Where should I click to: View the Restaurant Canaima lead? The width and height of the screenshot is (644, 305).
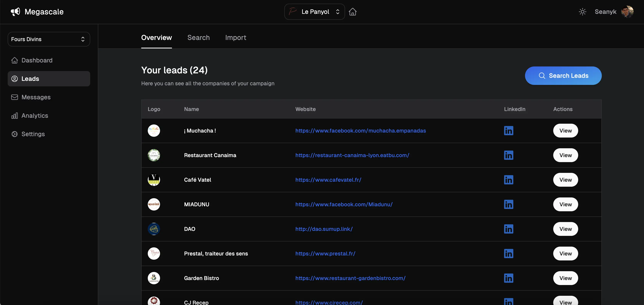click(x=565, y=155)
